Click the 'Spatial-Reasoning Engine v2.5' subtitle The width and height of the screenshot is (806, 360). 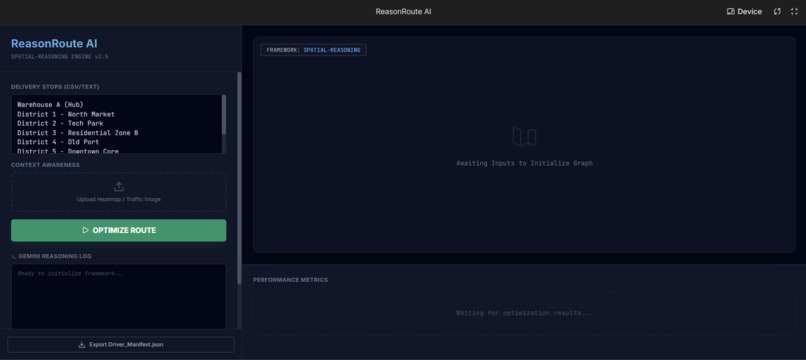click(x=60, y=57)
